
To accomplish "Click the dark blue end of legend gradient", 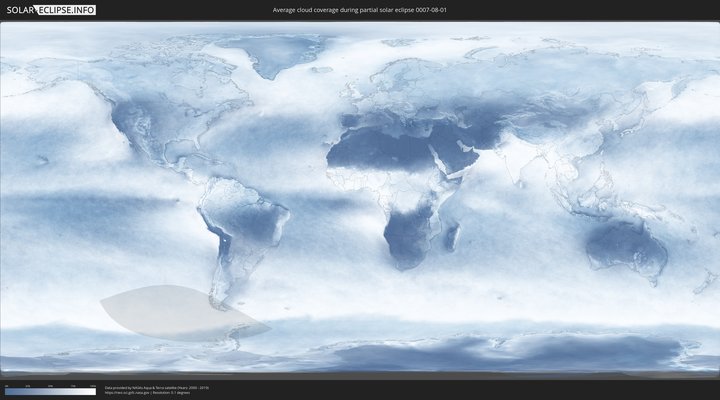I will pyautogui.click(x=8, y=392).
